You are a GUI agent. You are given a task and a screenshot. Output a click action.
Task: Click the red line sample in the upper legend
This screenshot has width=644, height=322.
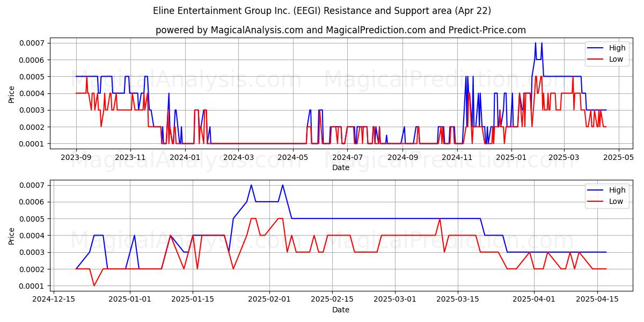pos(596,59)
